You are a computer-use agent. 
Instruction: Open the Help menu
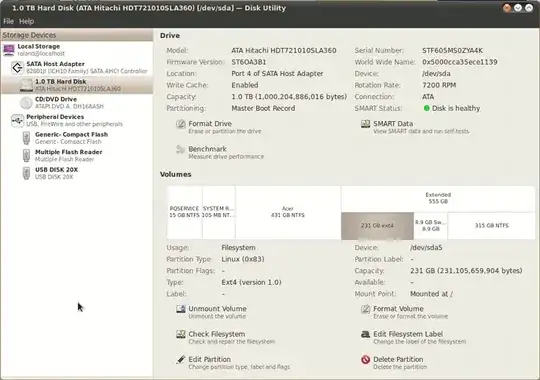coord(26,21)
